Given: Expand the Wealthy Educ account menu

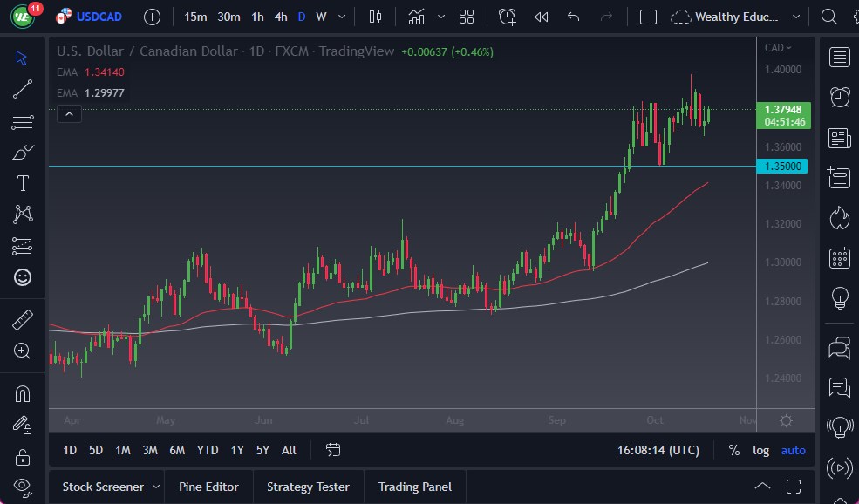Looking at the screenshot, I should pyautogui.click(x=795, y=16).
